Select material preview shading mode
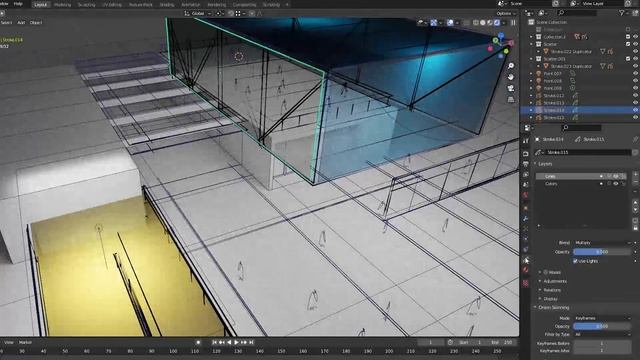 (x=490, y=23)
